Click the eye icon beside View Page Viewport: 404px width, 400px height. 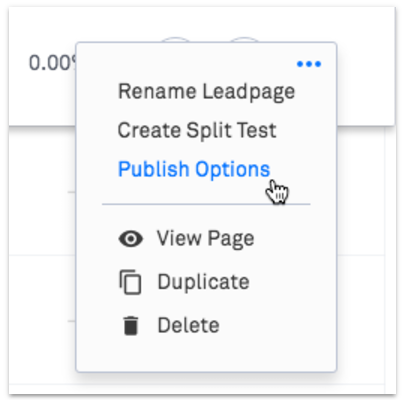131,239
